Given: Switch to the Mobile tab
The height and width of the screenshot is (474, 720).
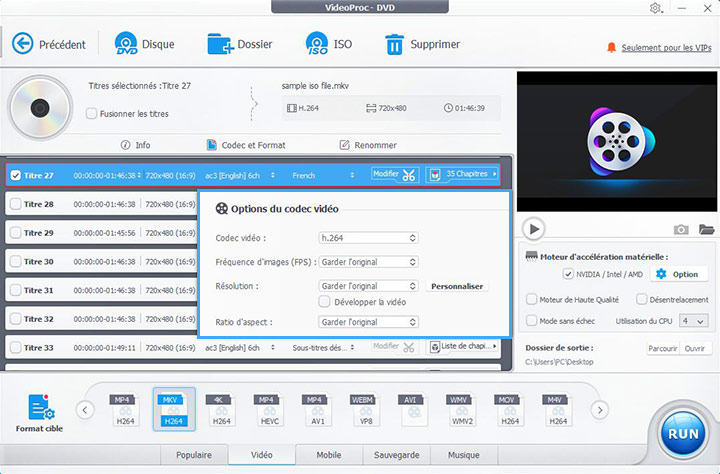Looking at the screenshot, I should click(x=329, y=455).
